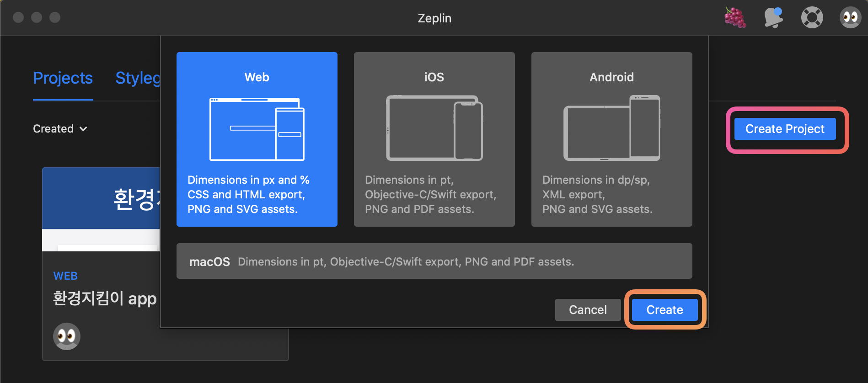This screenshot has width=868, height=383.
Task: Click the Create Project button
Action: 785,129
